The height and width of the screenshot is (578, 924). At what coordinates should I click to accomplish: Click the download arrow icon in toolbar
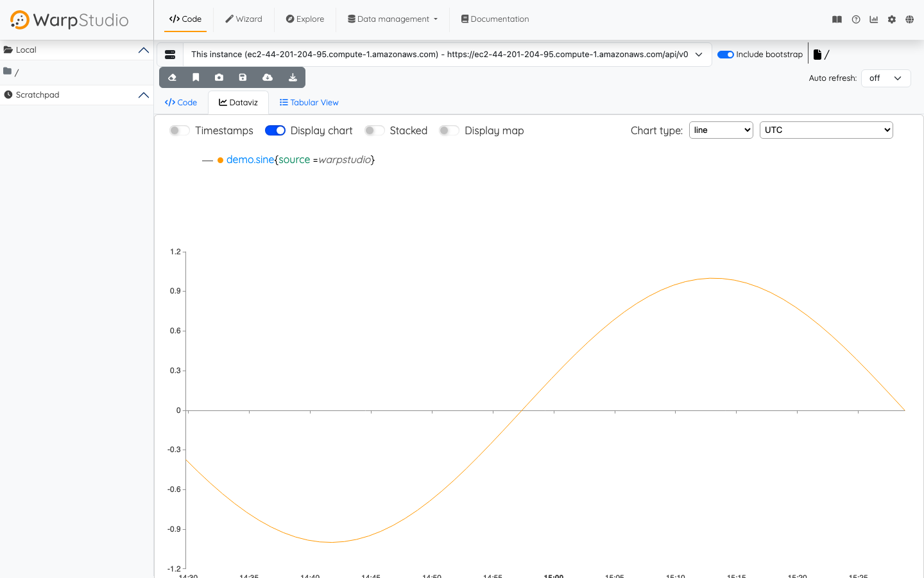(x=293, y=77)
